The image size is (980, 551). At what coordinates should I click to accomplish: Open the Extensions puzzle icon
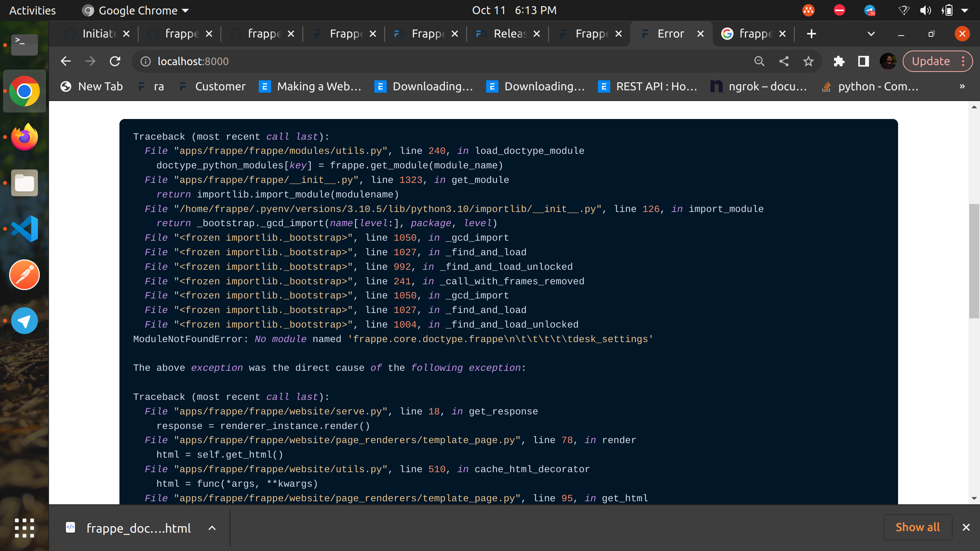838,61
